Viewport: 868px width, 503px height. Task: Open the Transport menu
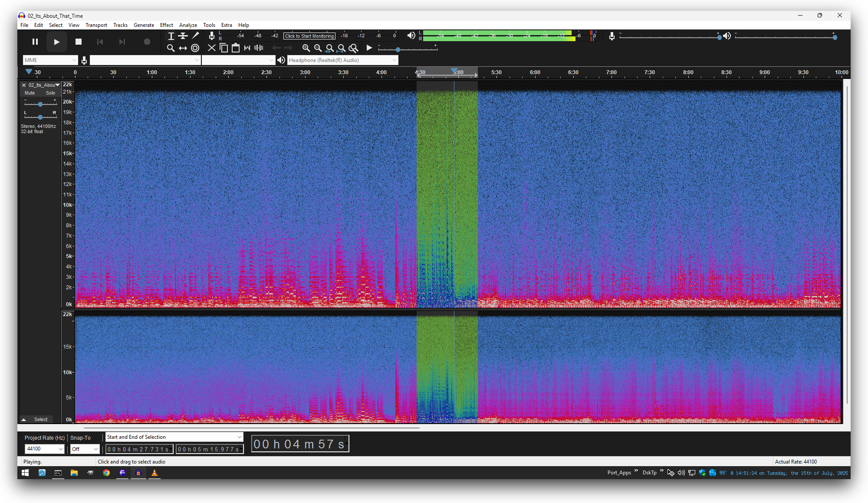tap(96, 25)
